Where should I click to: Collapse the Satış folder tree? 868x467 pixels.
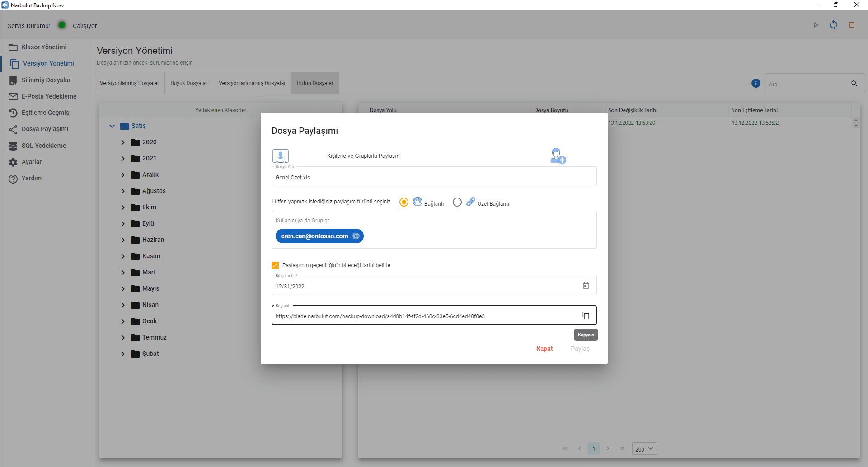click(112, 126)
